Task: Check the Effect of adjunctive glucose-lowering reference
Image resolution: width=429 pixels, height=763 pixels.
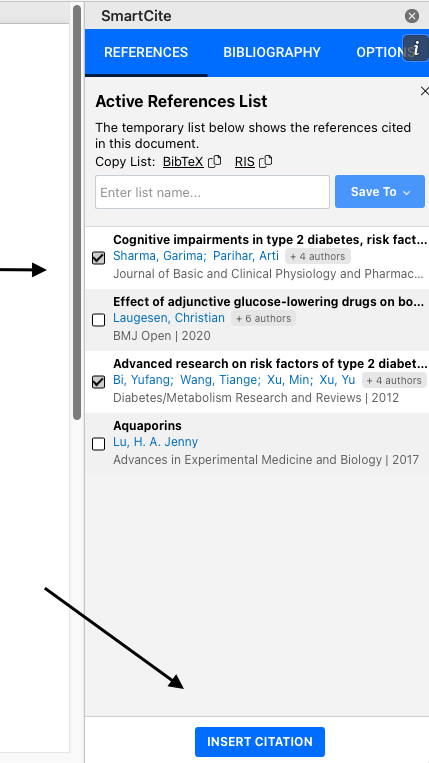Action: click(98, 320)
